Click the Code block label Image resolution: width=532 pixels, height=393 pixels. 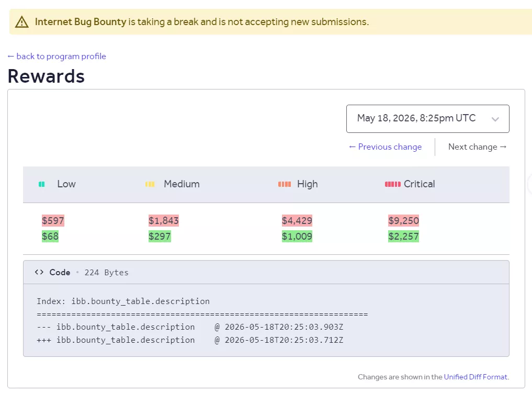point(60,273)
